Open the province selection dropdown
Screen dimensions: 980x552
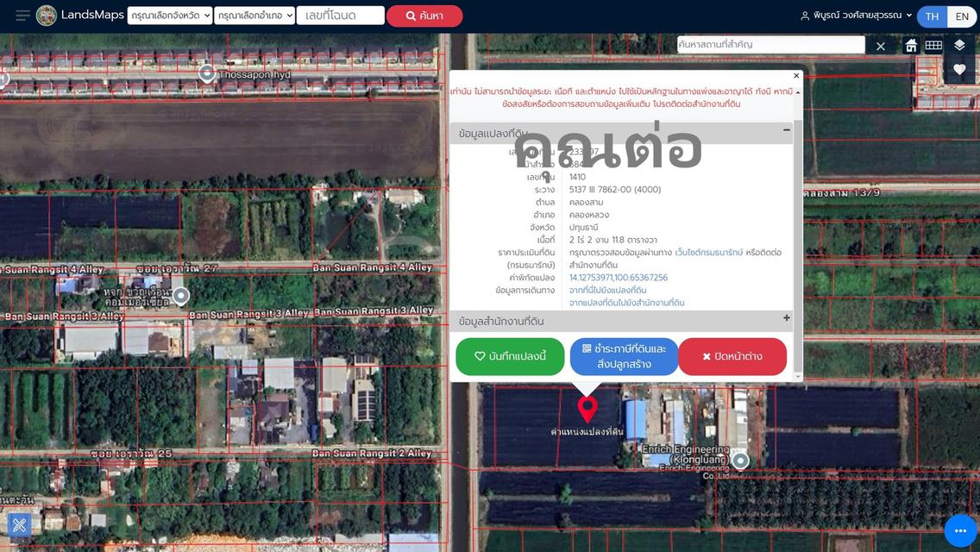pos(170,15)
